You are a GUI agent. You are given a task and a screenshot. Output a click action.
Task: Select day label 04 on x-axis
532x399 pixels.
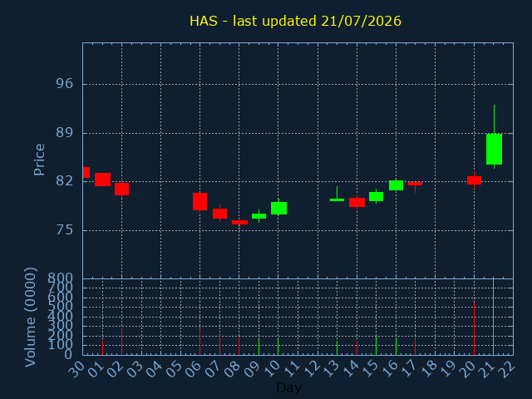155,368
